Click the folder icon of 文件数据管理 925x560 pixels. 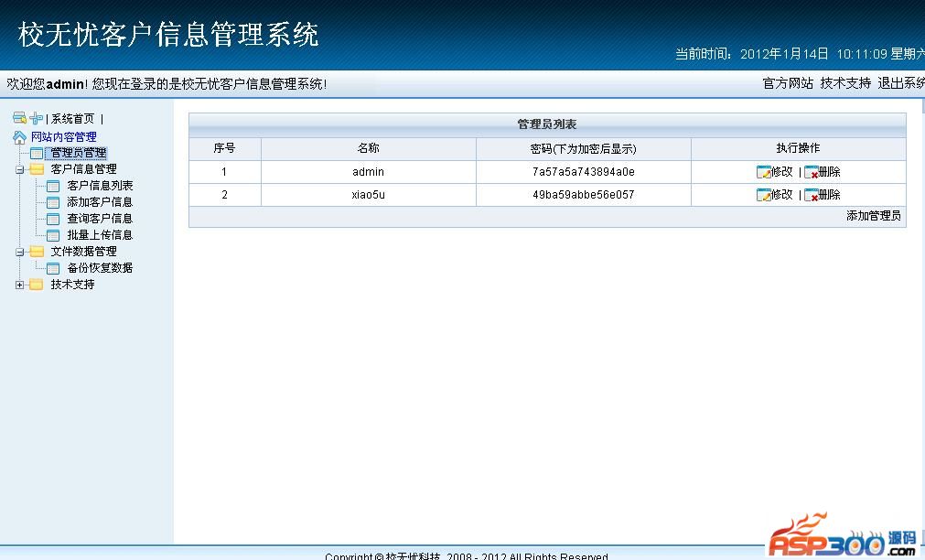coord(37,252)
